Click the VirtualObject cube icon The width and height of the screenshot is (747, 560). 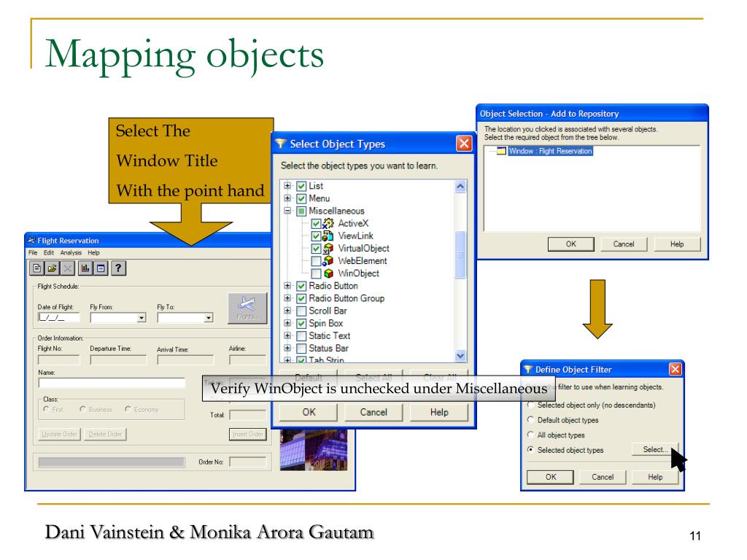click(328, 248)
